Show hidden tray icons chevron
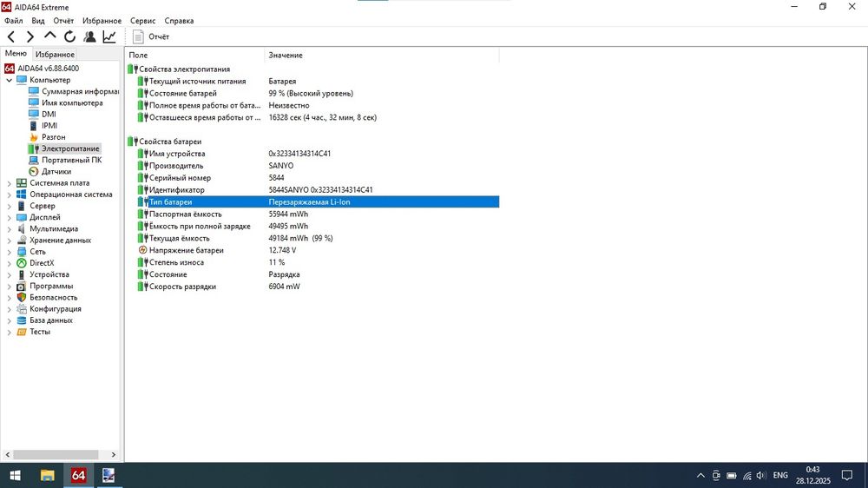The height and width of the screenshot is (488, 868). 700,475
